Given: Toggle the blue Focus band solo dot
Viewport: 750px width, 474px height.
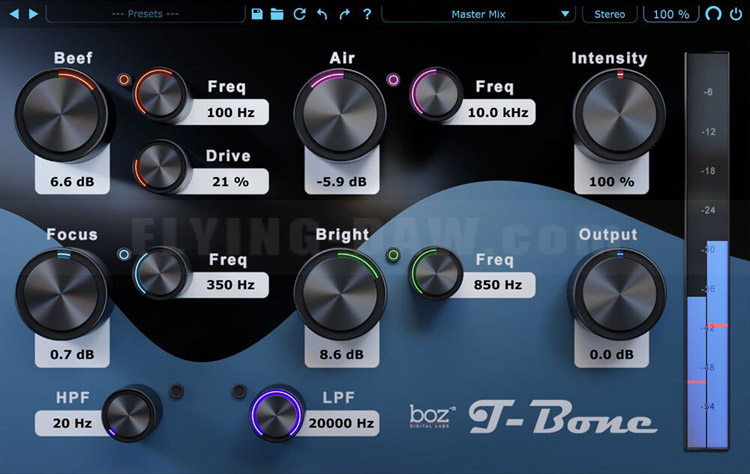Looking at the screenshot, I should pyautogui.click(x=124, y=254).
